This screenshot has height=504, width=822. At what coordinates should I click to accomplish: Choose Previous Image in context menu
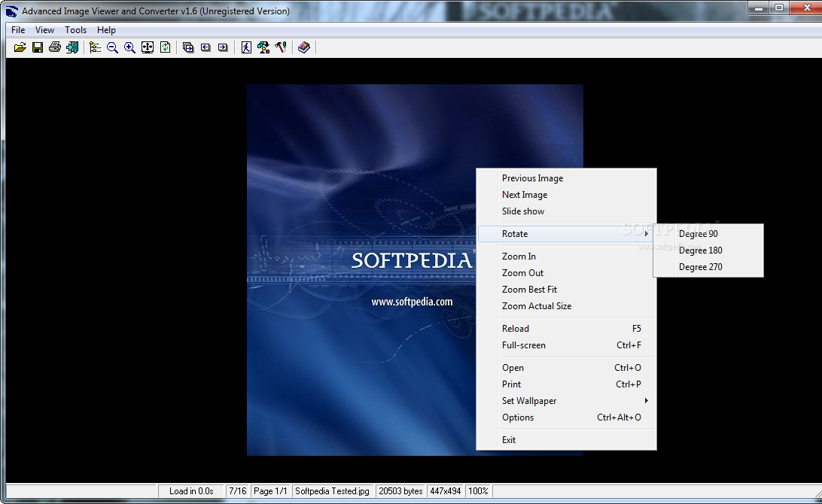(x=567, y=178)
